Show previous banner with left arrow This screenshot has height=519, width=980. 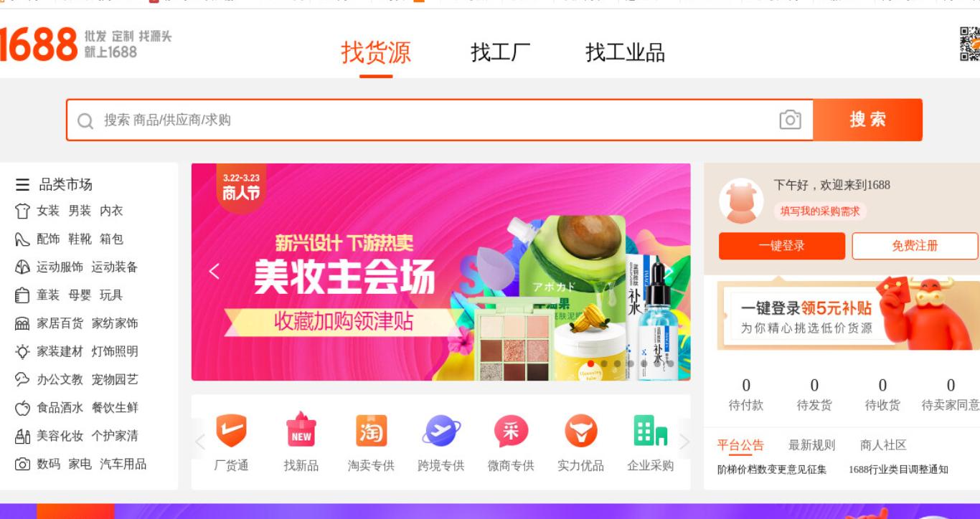(x=214, y=272)
